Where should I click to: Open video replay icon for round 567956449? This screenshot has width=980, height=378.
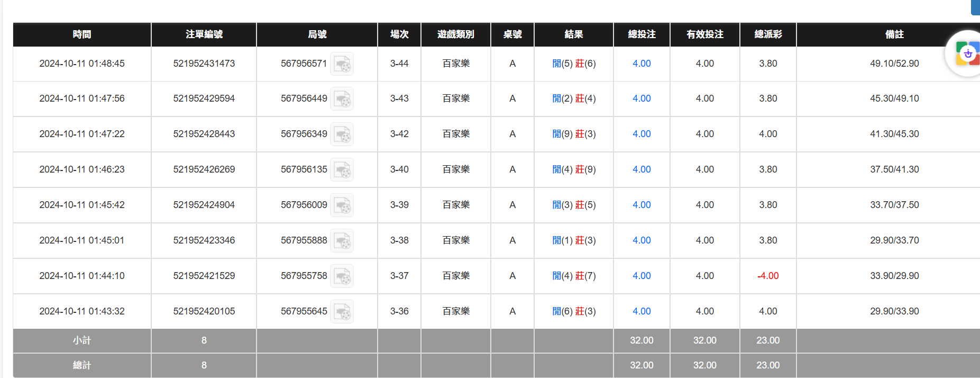(x=342, y=99)
